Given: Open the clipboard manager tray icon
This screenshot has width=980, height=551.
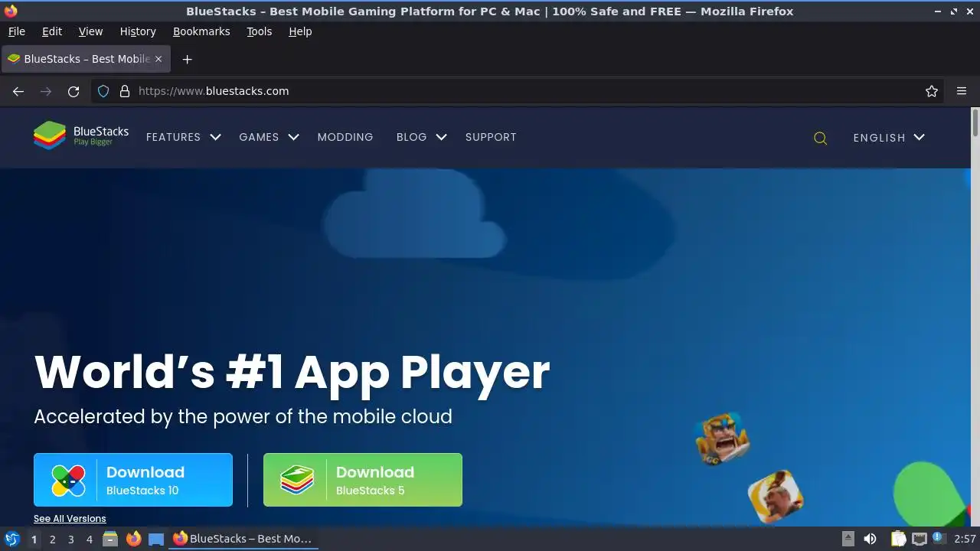Looking at the screenshot, I should (x=898, y=539).
